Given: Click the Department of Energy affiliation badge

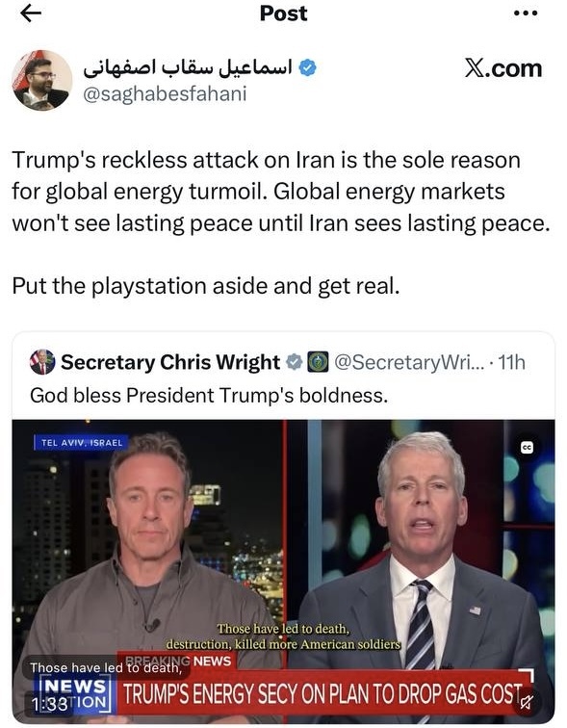Looking at the screenshot, I should point(319,362).
